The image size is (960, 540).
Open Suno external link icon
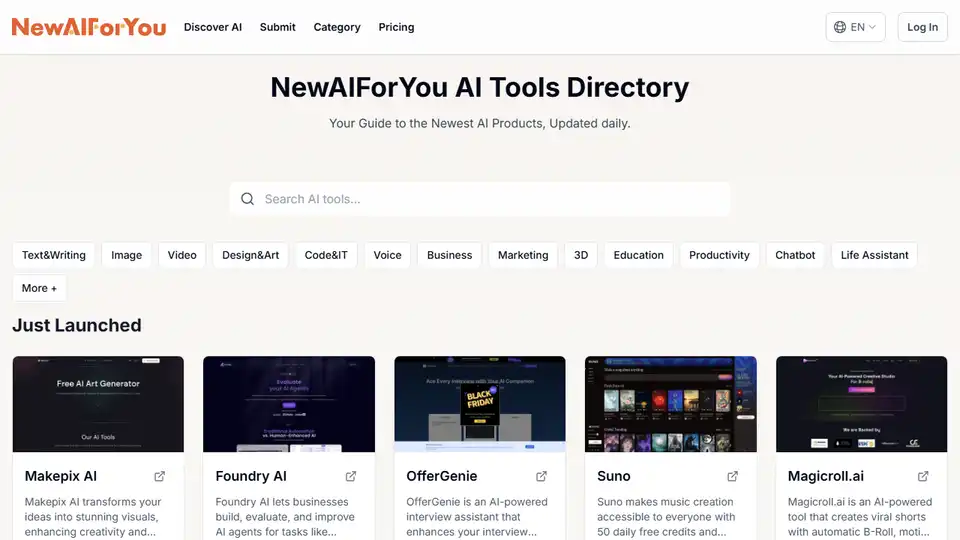[732, 476]
